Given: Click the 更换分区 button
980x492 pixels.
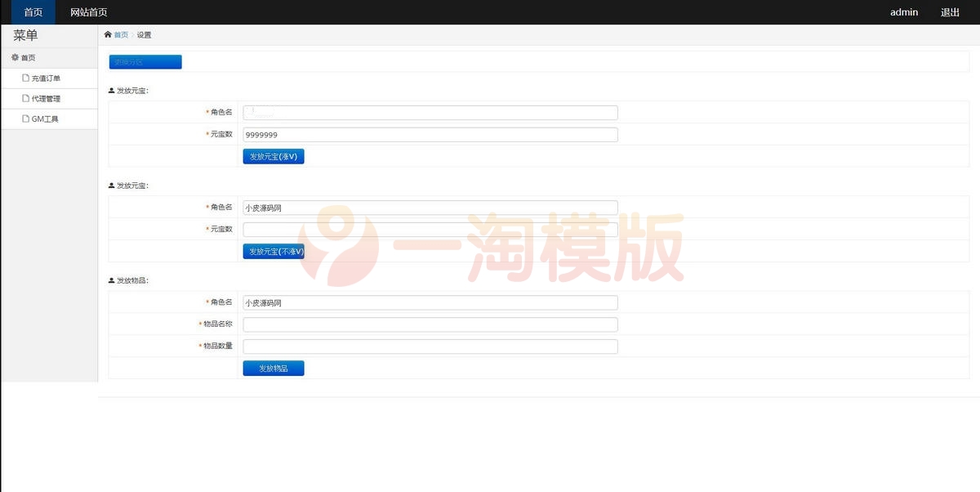Looking at the screenshot, I should pos(145,61).
